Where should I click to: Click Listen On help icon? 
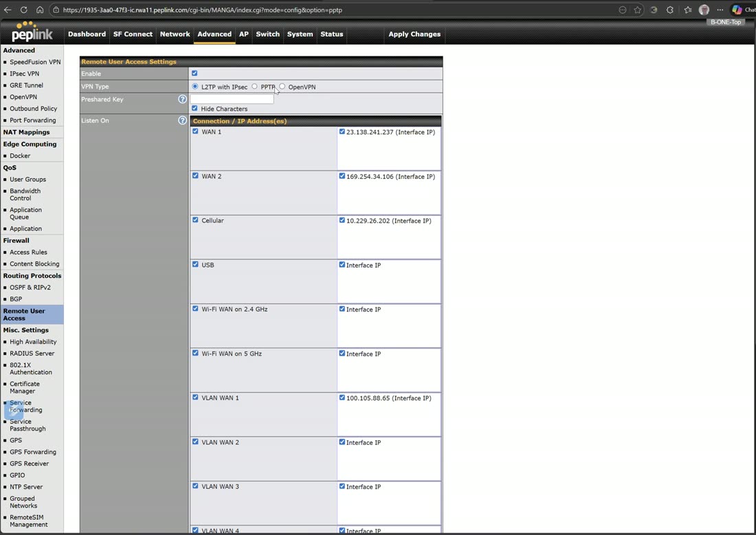[x=182, y=120]
